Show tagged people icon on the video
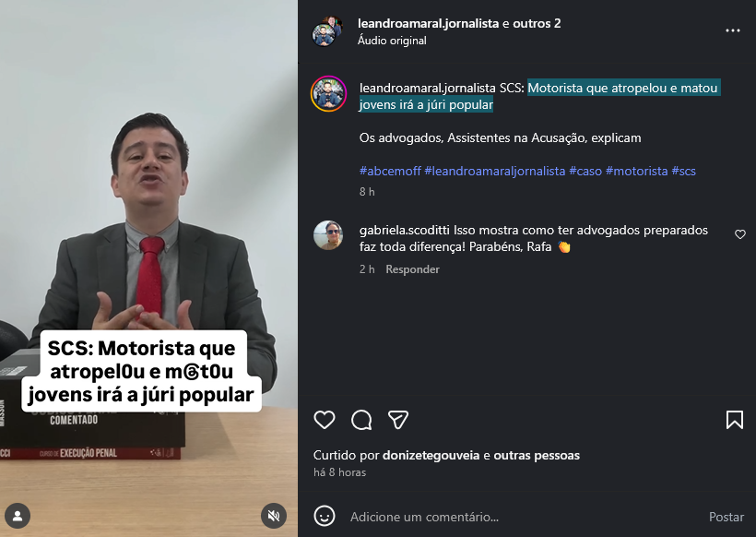This screenshot has width=756, height=537. 18,517
